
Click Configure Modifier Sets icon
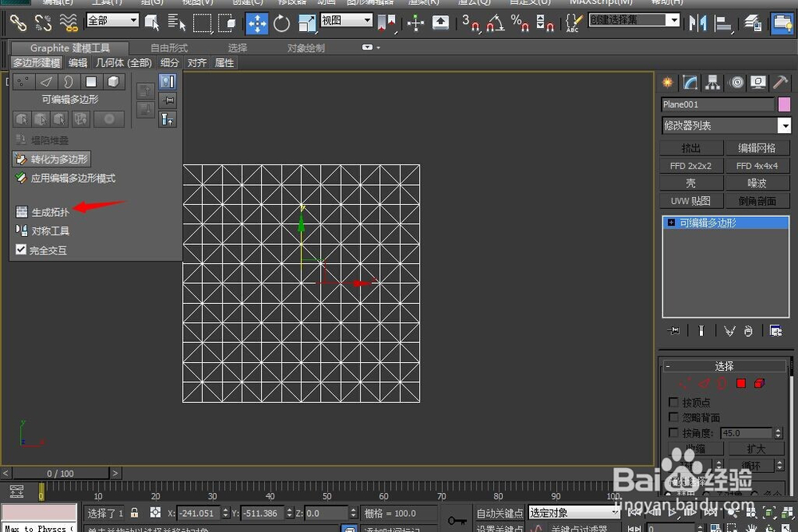[x=775, y=331]
